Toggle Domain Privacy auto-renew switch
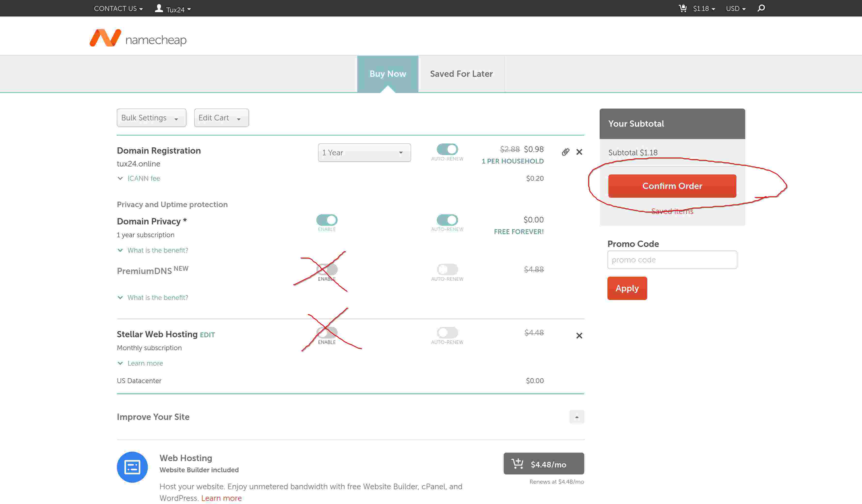 click(x=447, y=220)
